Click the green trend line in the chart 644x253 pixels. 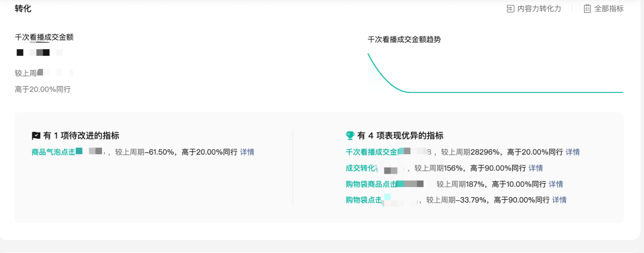tap(507, 92)
